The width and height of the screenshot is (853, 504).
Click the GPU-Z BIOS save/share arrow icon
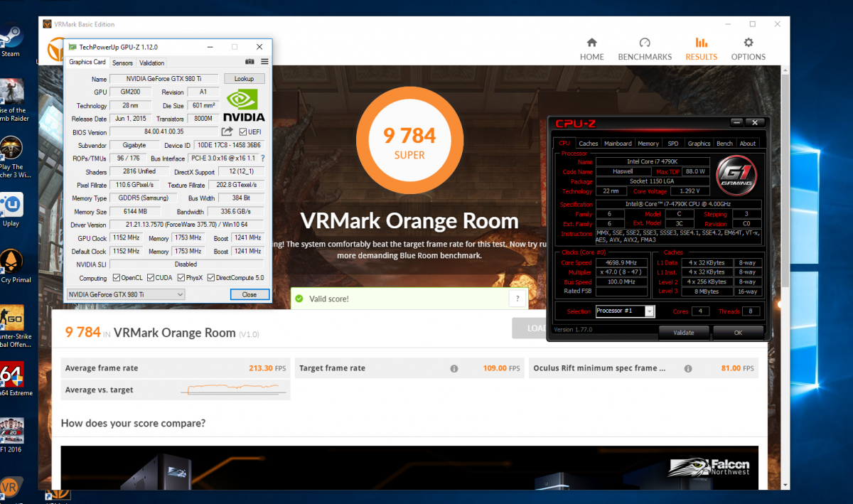[227, 132]
